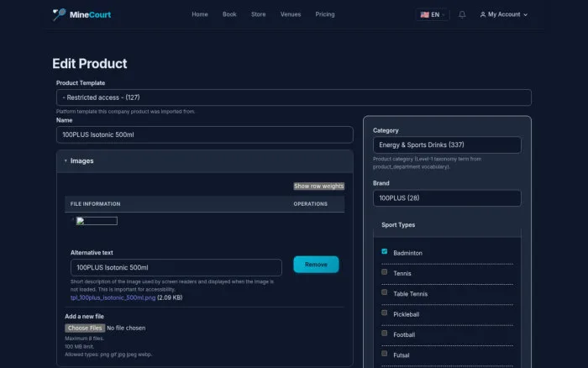
Task: Tick the Pickleball checkbox
Action: coord(385,313)
